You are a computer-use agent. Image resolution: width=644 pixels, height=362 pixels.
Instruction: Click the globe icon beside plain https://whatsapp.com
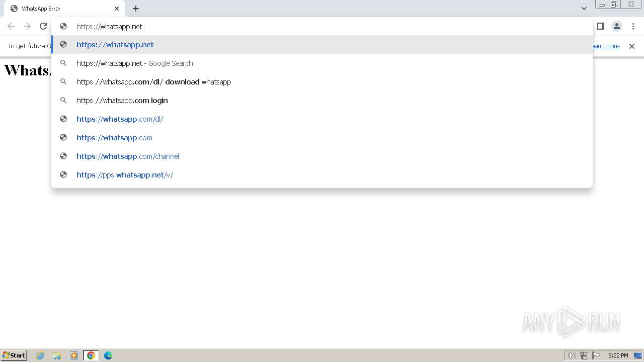pyautogui.click(x=63, y=138)
